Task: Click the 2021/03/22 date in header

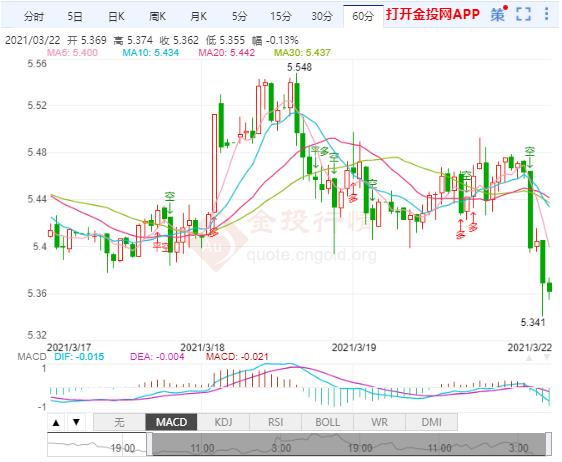Action: (x=32, y=40)
